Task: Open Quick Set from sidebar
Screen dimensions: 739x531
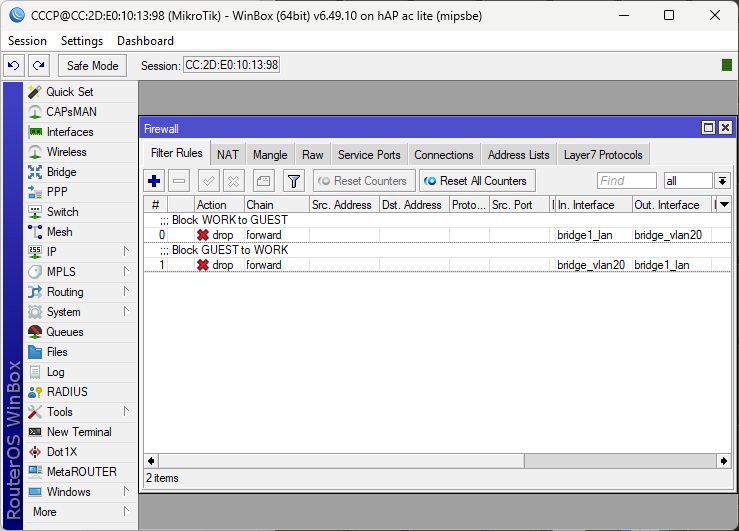Action: (81, 92)
